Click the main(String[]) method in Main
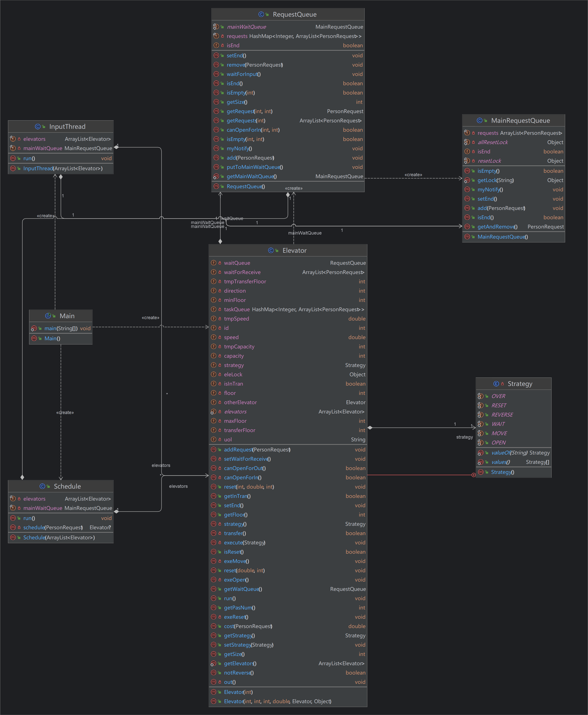The image size is (588, 715). (x=61, y=328)
